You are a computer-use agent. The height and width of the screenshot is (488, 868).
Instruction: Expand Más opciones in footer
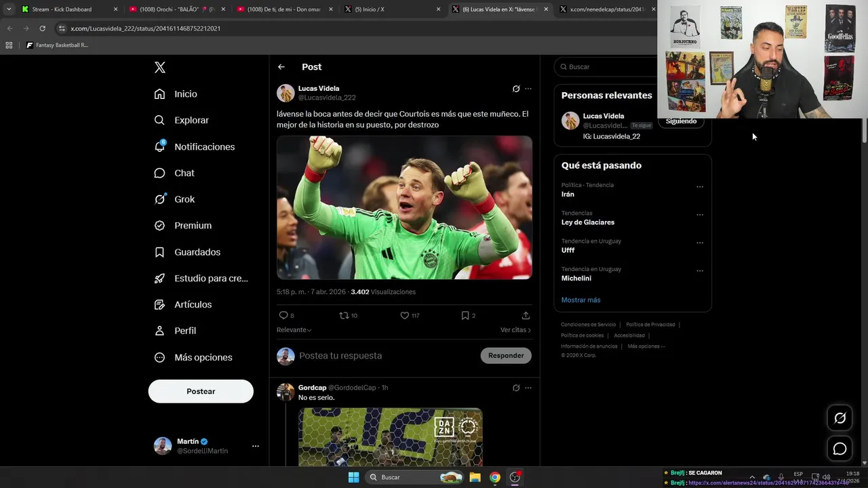tap(646, 346)
